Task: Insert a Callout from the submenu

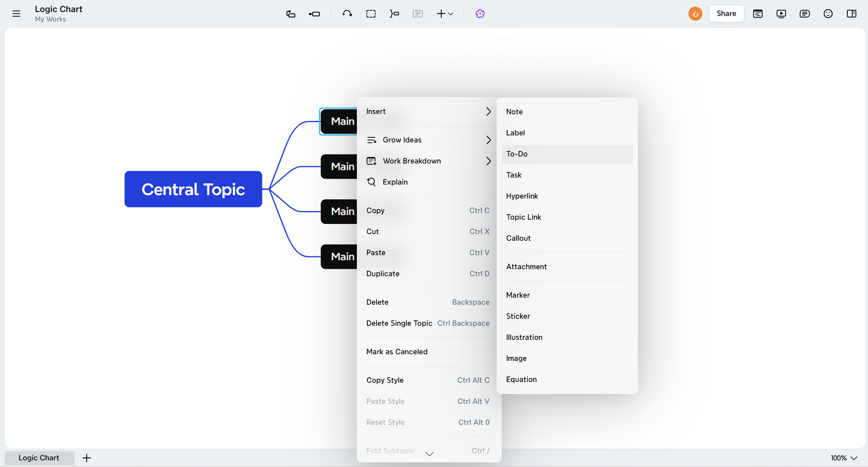Action: coord(567,238)
